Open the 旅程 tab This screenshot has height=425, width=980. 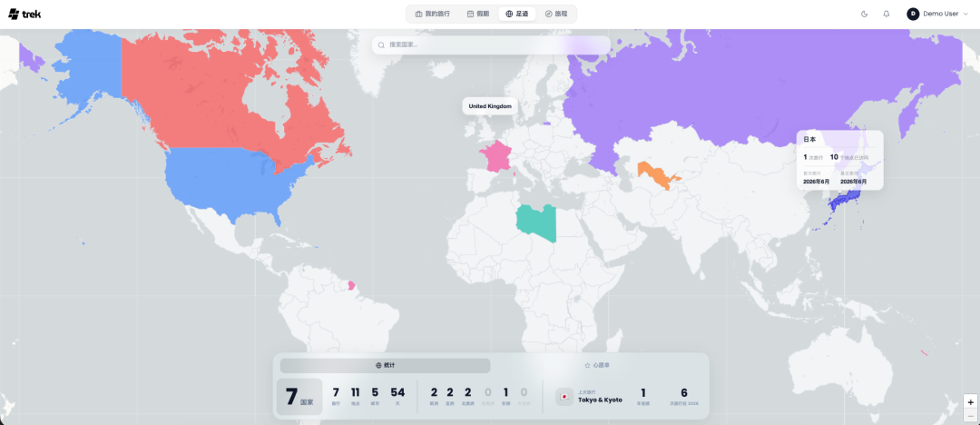(x=556, y=14)
